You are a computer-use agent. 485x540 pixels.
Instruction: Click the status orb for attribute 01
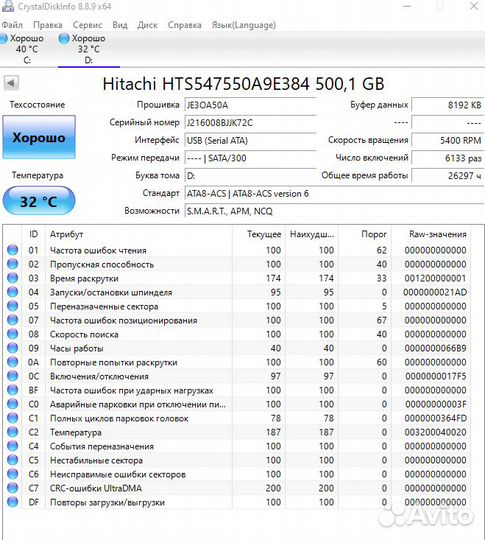click(13, 250)
